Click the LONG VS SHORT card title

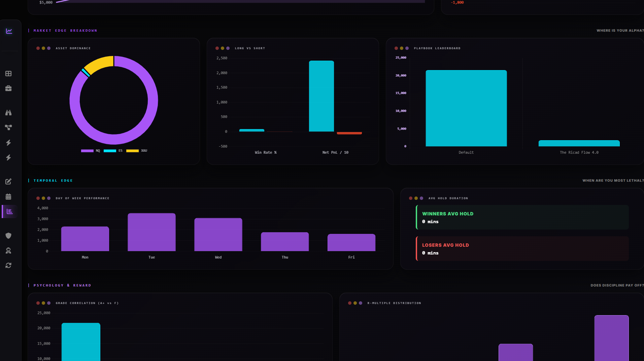pyautogui.click(x=250, y=48)
